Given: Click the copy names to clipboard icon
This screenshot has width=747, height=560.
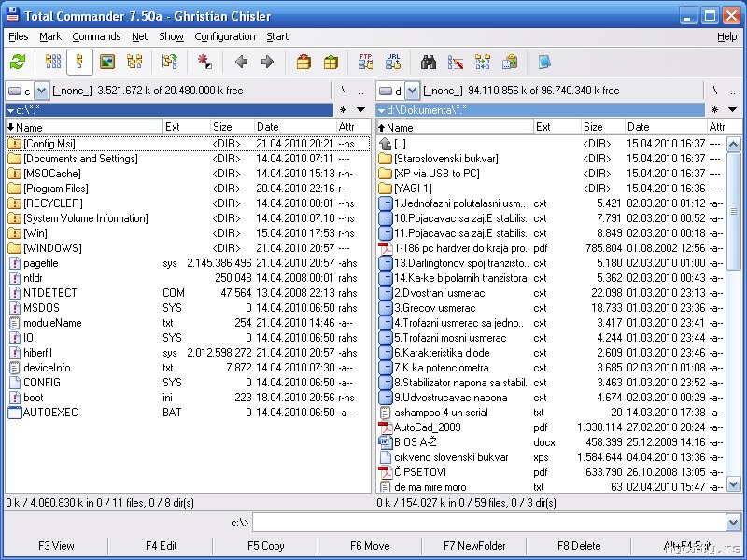Looking at the screenshot, I should pos(510,62).
